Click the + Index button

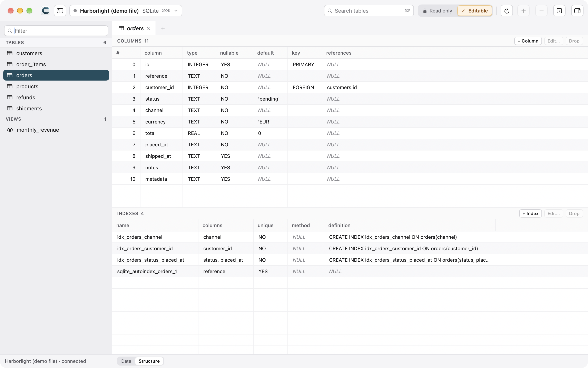[530, 213]
